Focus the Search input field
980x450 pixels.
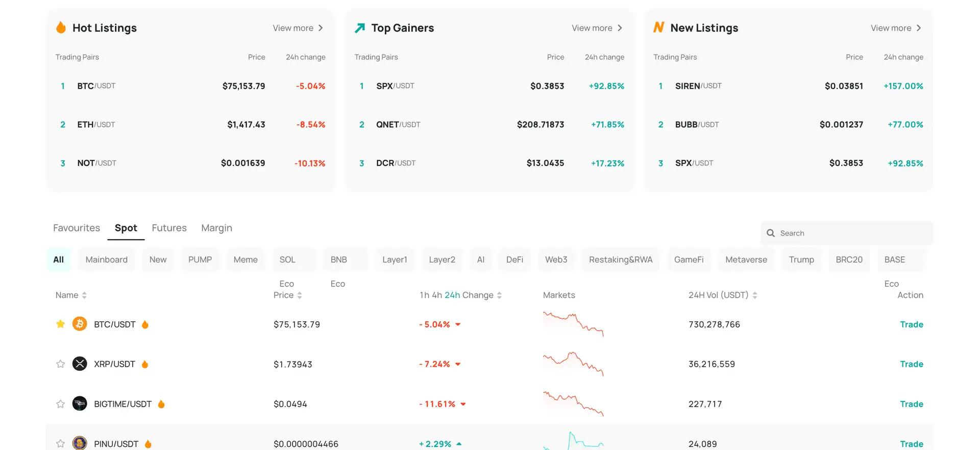tap(852, 233)
